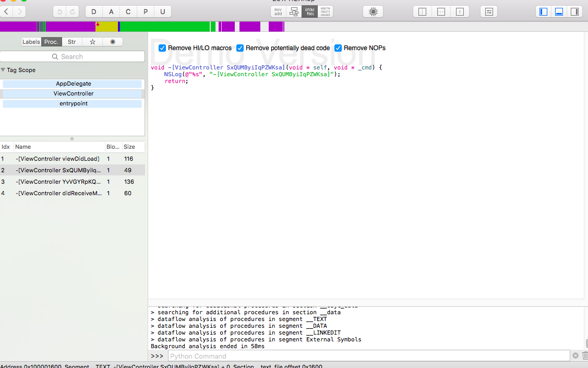
Task: Clear the Python command with x icon
Action: [x=575, y=355]
